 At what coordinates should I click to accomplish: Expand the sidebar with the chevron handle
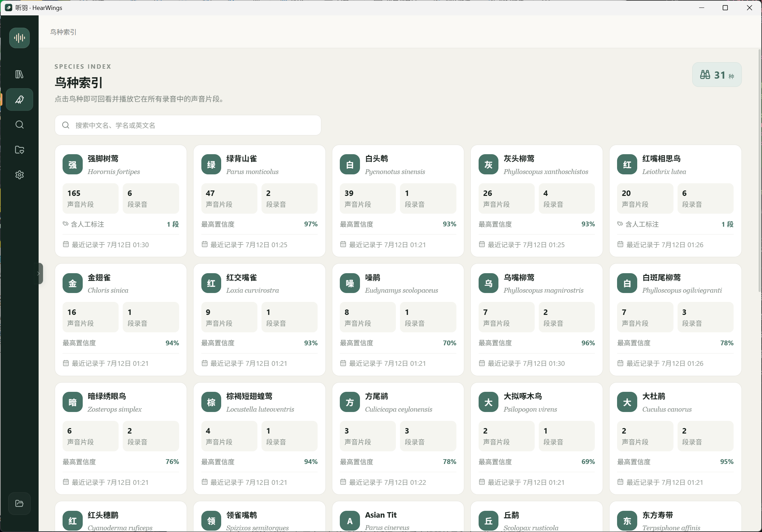pos(39,274)
